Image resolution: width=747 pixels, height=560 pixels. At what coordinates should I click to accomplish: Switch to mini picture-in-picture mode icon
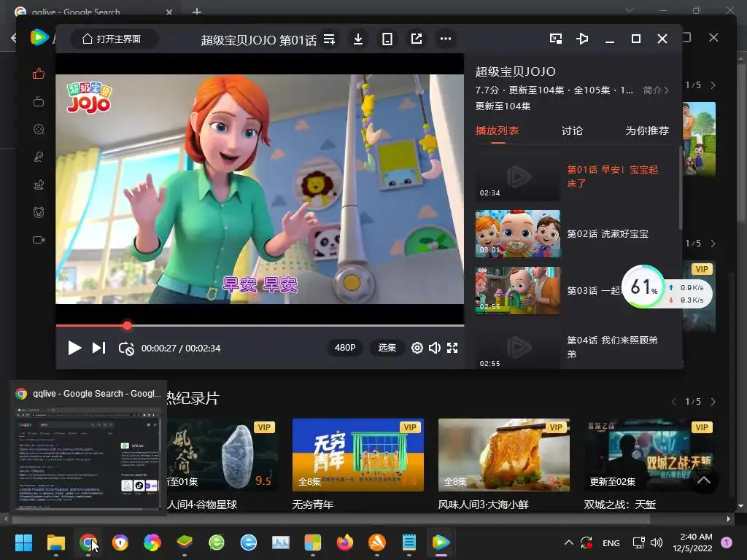(555, 39)
